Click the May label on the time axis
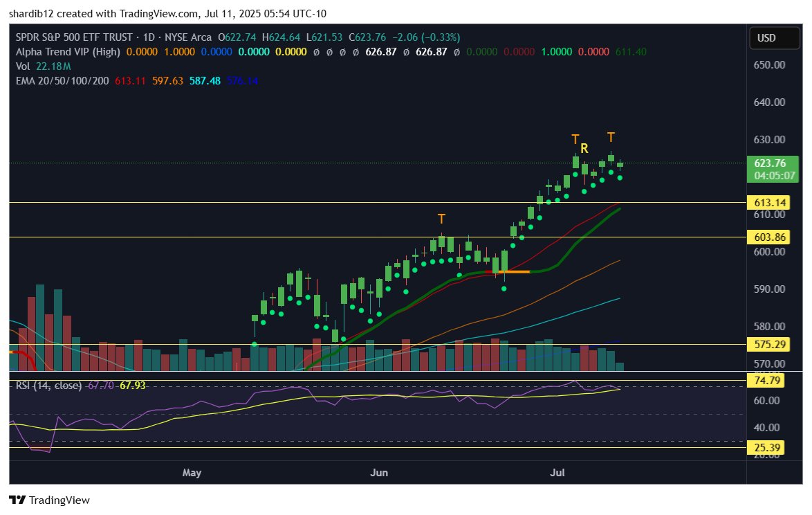Image resolution: width=812 pixels, height=515 pixels. point(192,473)
